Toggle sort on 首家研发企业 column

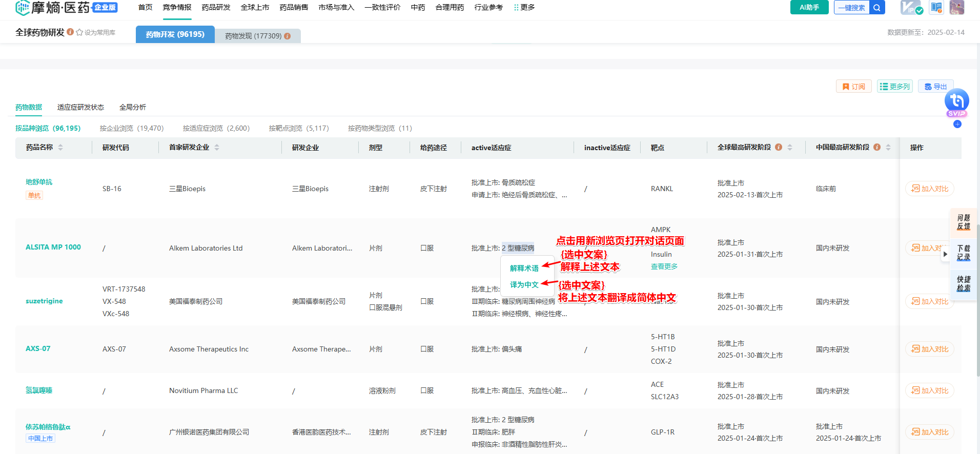pyautogui.click(x=217, y=148)
